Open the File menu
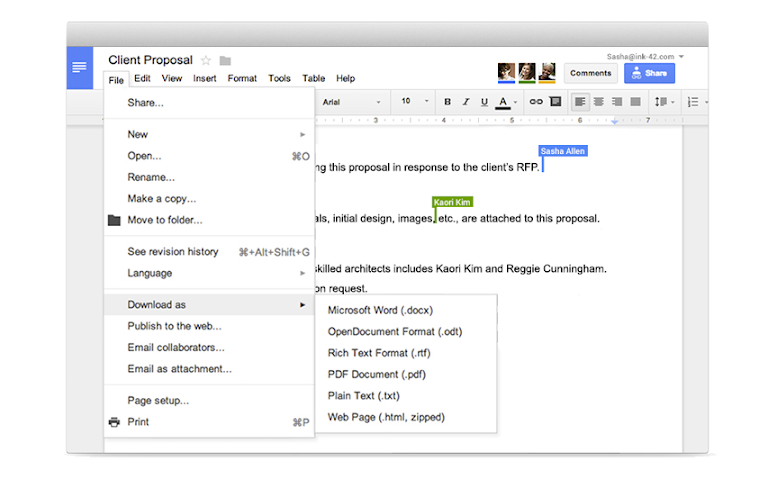This screenshot has height=479, width=768. coord(116,80)
